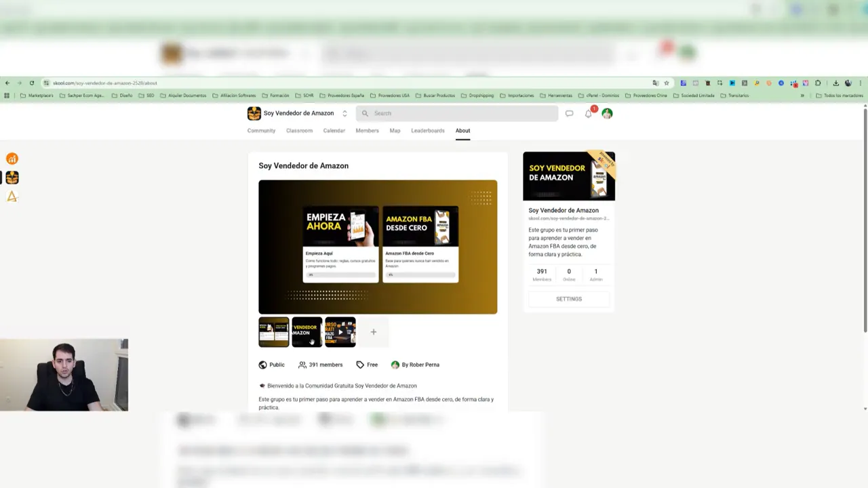View the Members tab

(368, 131)
